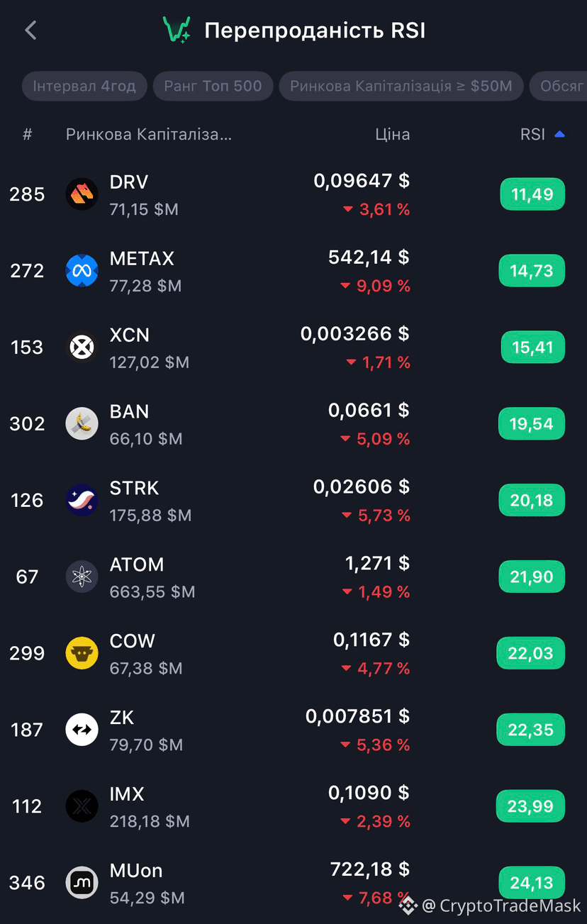
Task: Open the ZK arrows logo icon
Action: click(x=82, y=730)
